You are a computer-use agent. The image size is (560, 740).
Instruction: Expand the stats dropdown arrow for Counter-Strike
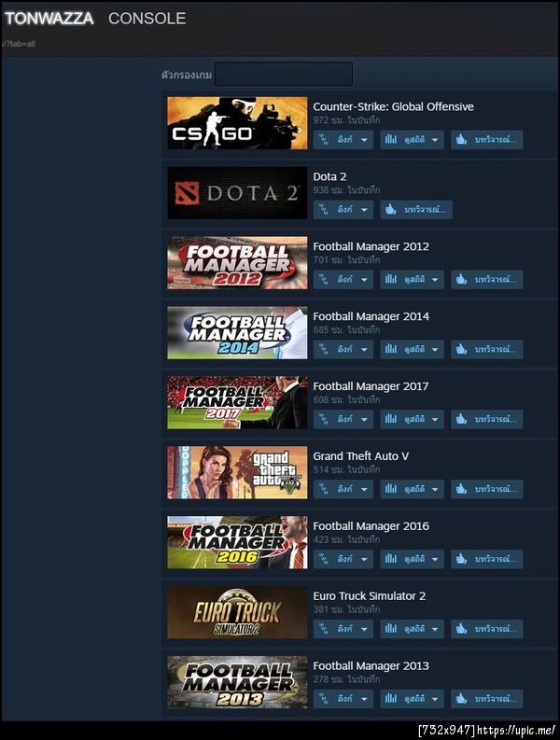(435, 140)
